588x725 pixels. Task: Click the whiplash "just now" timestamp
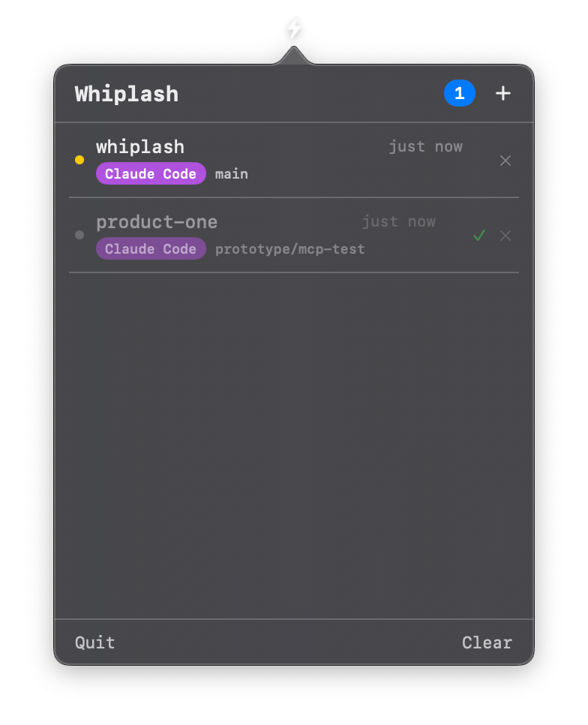[425, 146]
